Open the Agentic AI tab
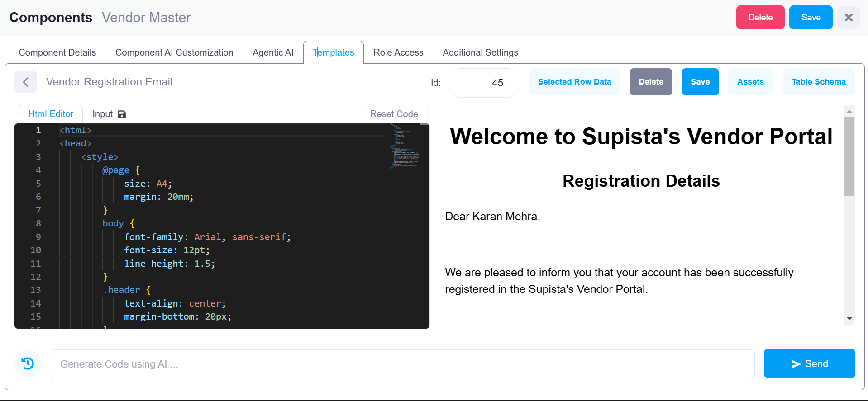The height and width of the screenshot is (401, 868). 273,52
